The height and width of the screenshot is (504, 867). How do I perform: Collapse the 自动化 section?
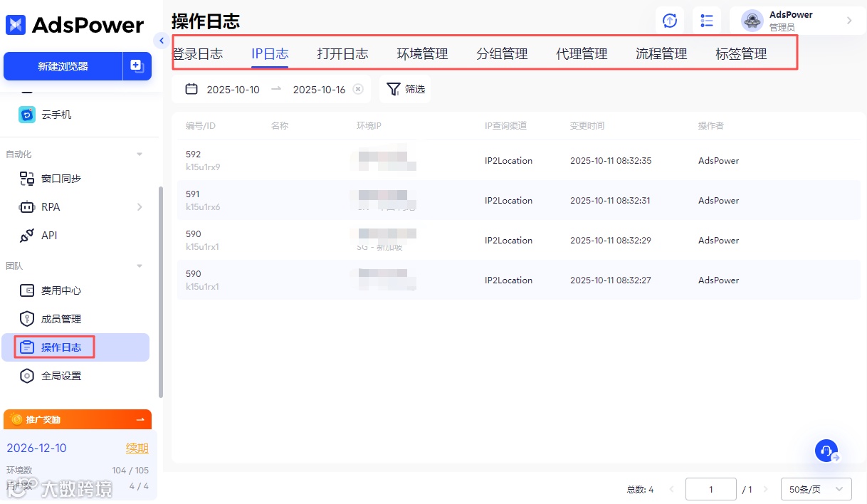click(140, 154)
